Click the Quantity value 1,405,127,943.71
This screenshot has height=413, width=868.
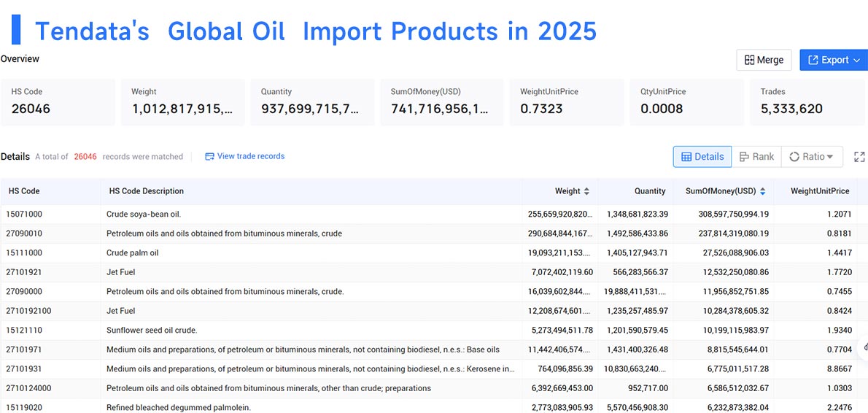[638, 252]
